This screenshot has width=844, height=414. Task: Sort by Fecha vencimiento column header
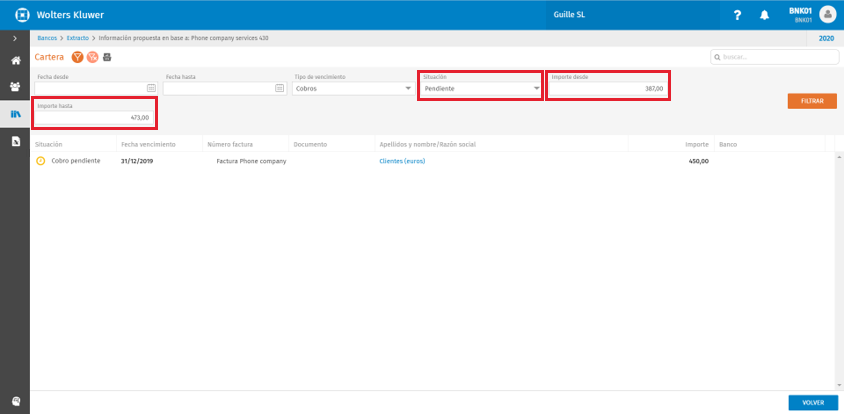point(149,144)
